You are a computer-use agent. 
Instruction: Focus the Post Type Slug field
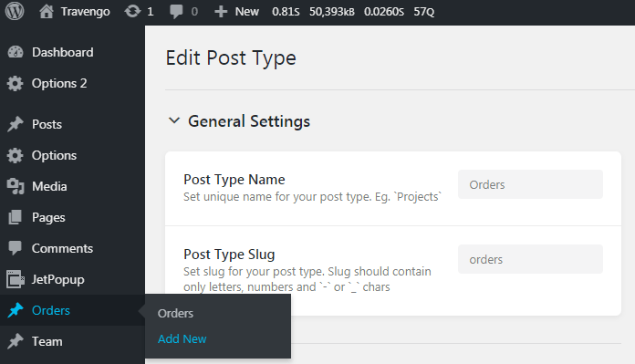[x=530, y=259]
